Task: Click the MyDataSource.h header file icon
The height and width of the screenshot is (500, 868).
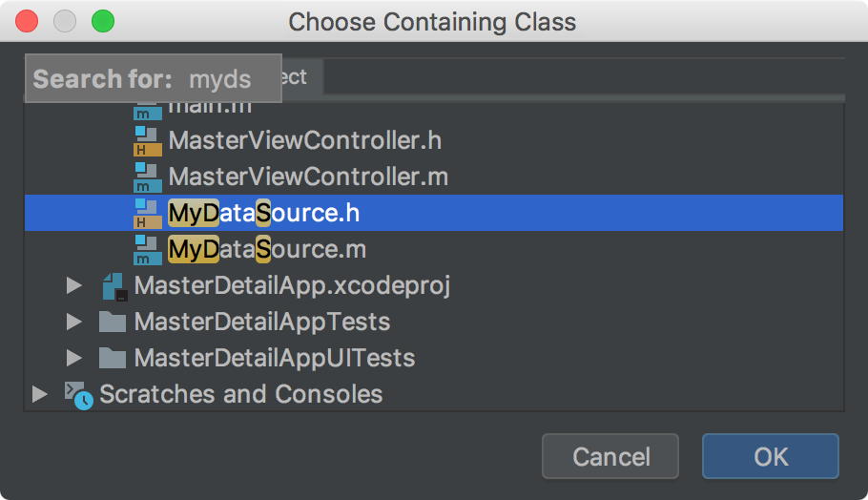Action: click(147, 214)
